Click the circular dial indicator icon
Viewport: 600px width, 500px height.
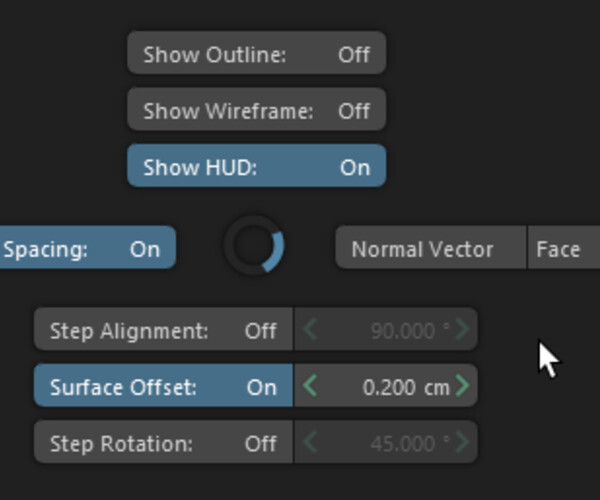pos(255,247)
